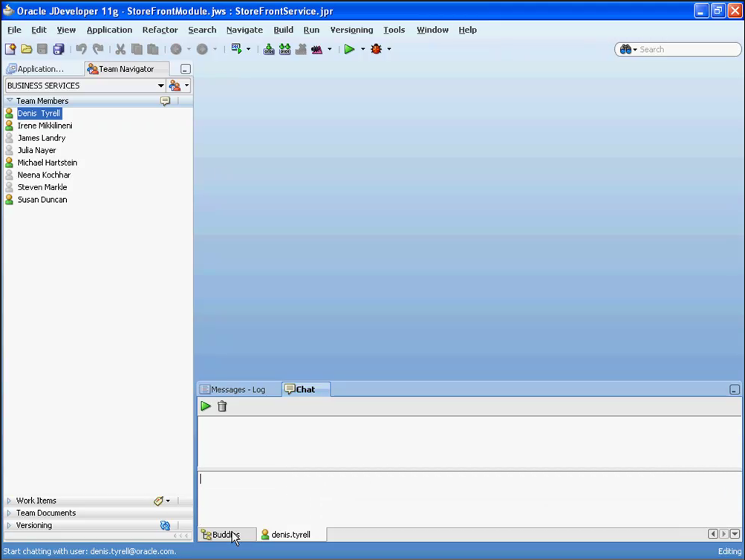This screenshot has height=560, width=745.
Task: Switch to the Application Navigator tab
Action: pyautogui.click(x=42, y=69)
